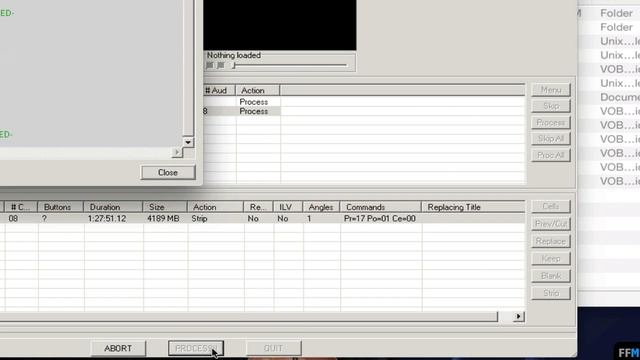Screen dimensions: 640x360
Task: Click the preview play control icon
Action: [210, 65]
